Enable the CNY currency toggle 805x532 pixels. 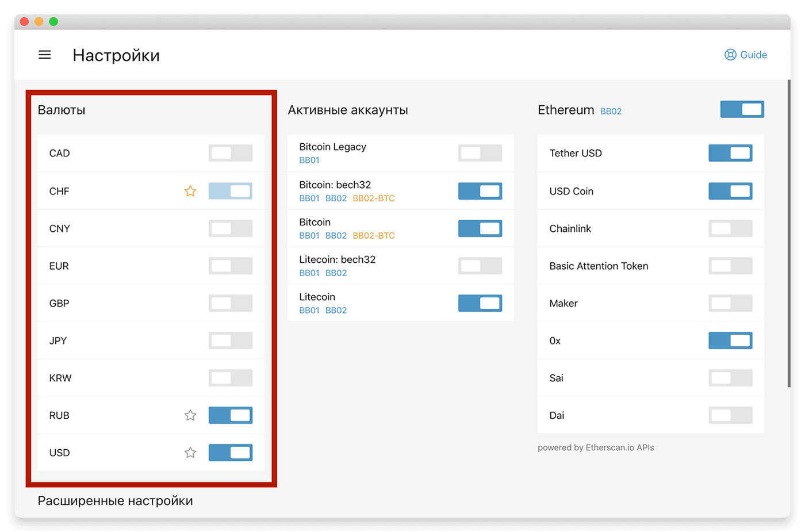tap(231, 228)
